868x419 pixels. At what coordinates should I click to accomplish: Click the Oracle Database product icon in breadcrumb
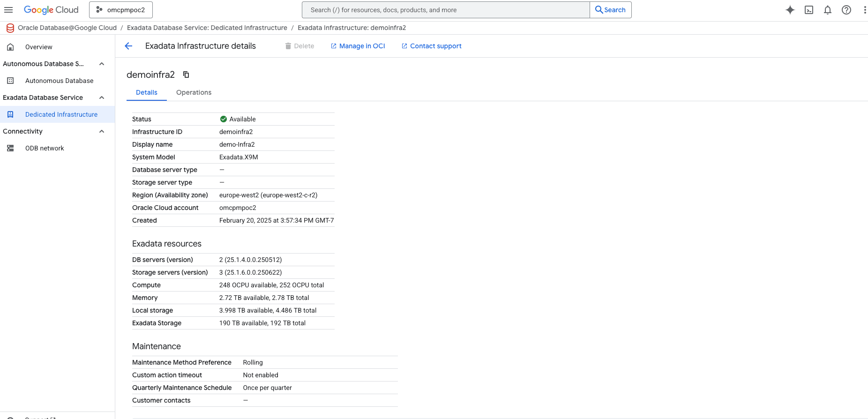pos(10,28)
